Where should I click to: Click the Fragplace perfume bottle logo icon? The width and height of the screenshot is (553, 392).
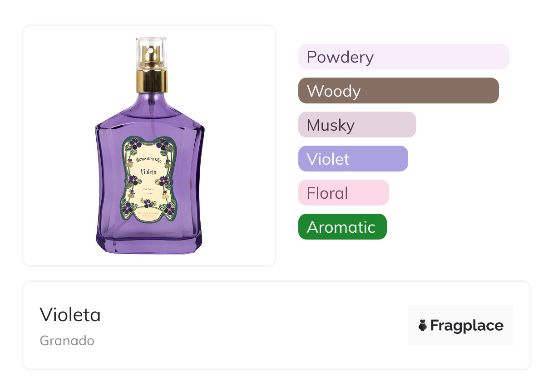tap(423, 325)
